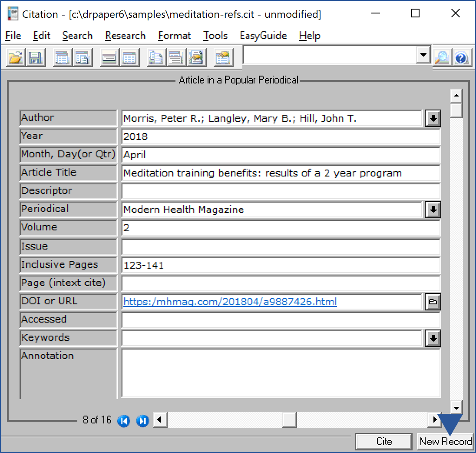Expand the Author field dropdown
This screenshot has width=476, height=453.
[433, 118]
